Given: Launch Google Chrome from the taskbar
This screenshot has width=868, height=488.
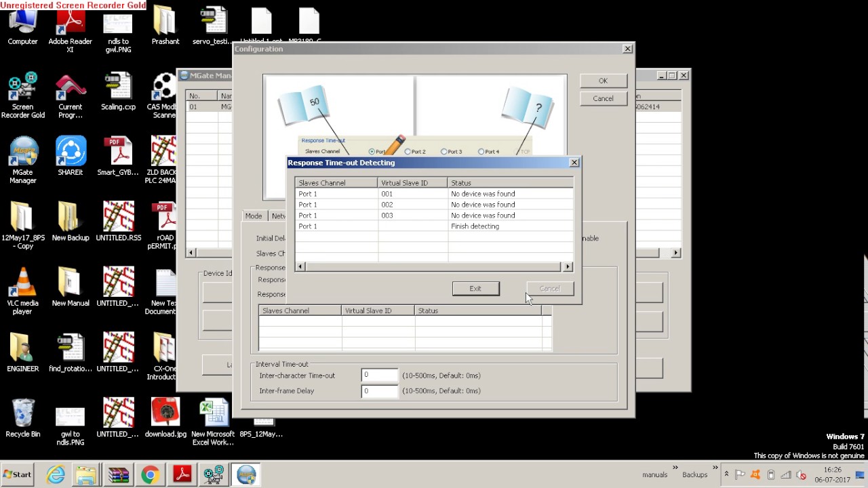Looking at the screenshot, I should coord(150,474).
